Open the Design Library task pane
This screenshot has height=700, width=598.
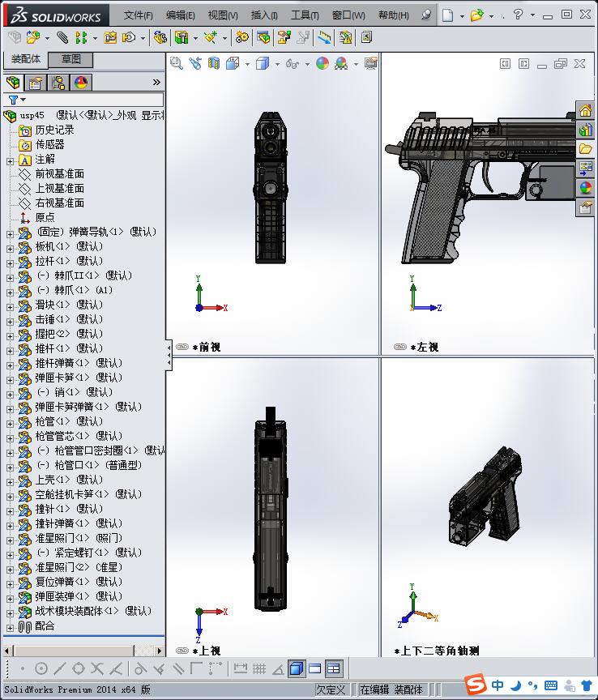pos(585,130)
